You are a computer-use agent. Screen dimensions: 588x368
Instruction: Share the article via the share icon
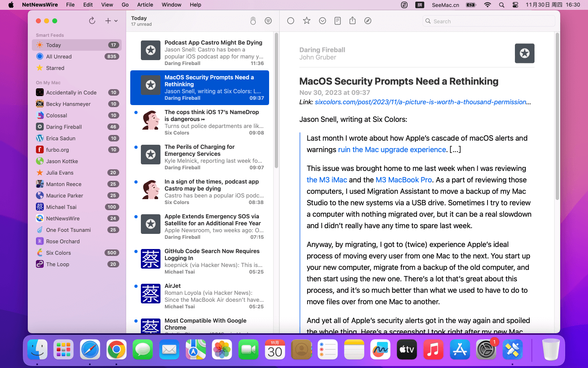tap(352, 21)
